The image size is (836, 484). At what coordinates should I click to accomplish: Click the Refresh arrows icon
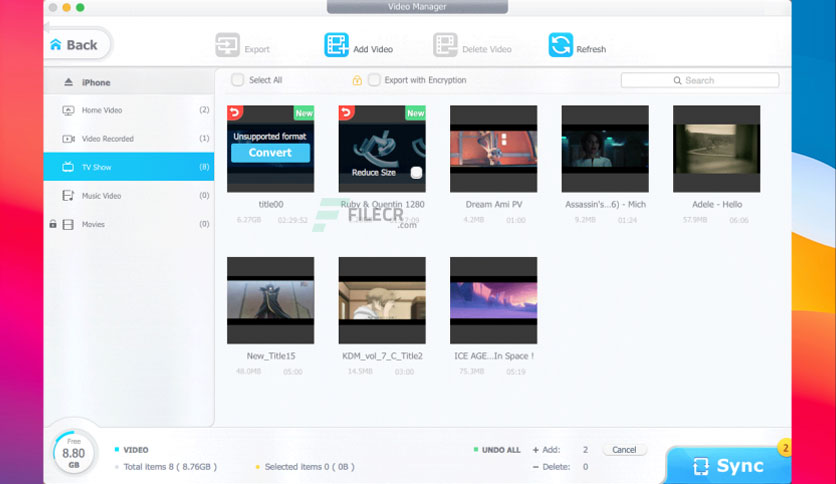(x=560, y=45)
